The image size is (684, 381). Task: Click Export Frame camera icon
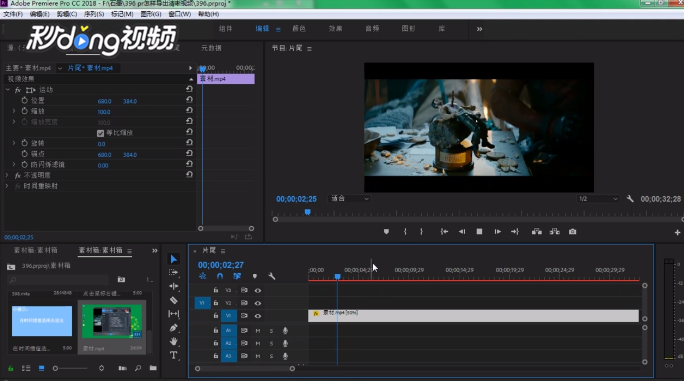click(x=572, y=232)
